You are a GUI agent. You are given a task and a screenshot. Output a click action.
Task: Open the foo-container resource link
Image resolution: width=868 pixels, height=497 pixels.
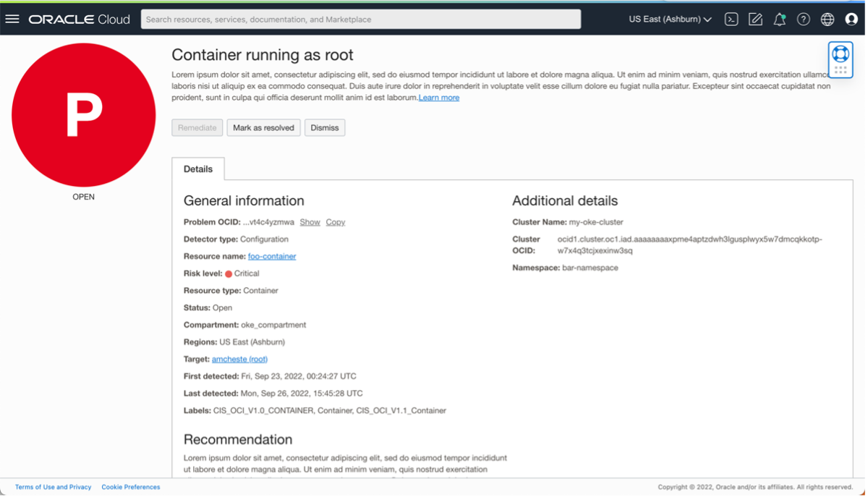click(271, 256)
